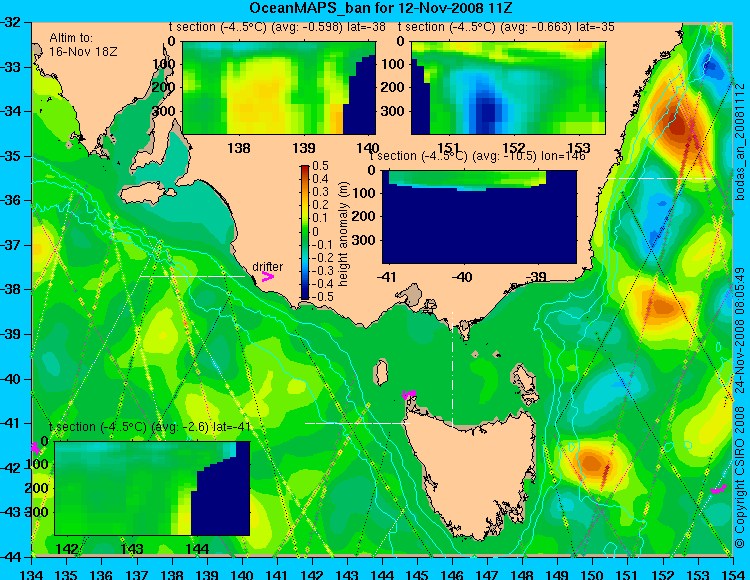The height and width of the screenshot is (580, 750).
Task: Click longitude label '154' on bottom axis
Action: [x=733, y=574]
